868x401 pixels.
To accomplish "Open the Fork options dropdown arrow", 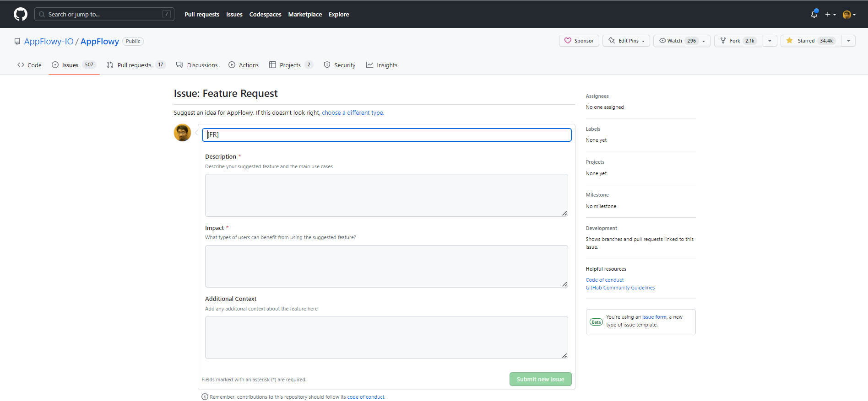I will (770, 41).
